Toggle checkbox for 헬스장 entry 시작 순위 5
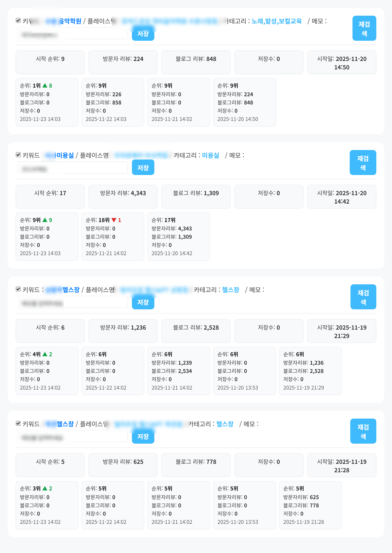392x553 pixels. (18, 423)
